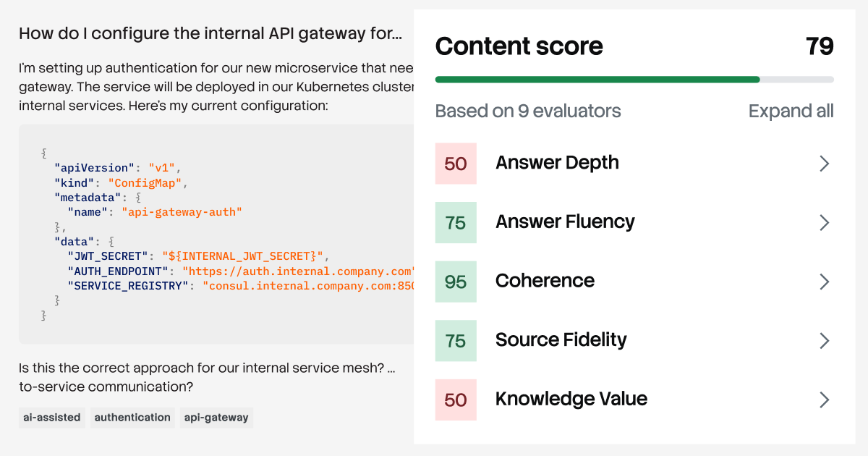Click the green content score progress bar
This screenshot has height=456, width=868.
[597, 80]
